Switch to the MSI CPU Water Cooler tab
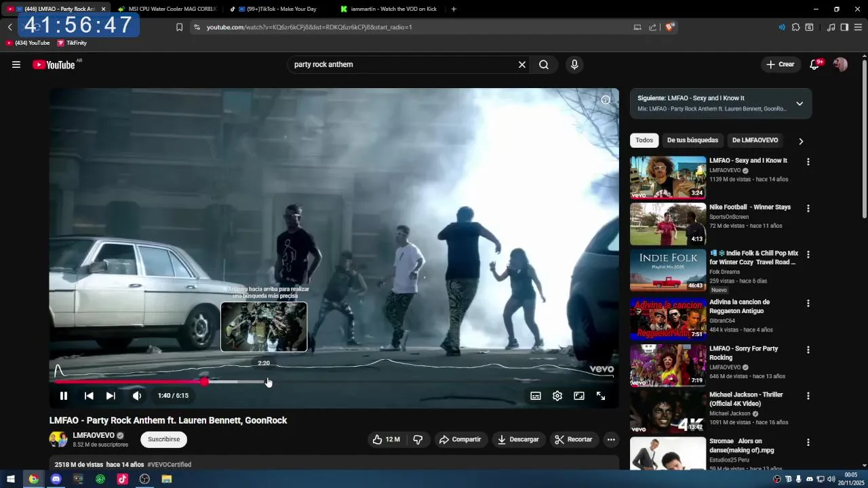Viewport: 868px width, 488px height. [167, 9]
